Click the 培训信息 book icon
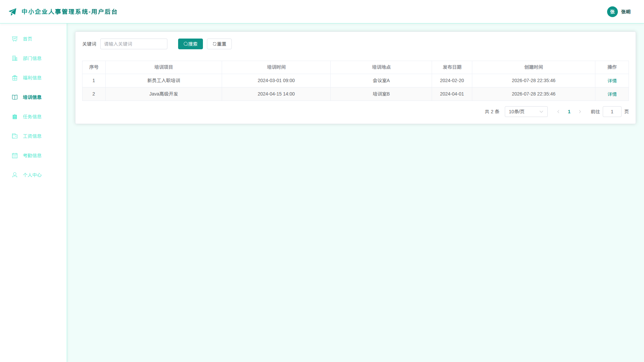This screenshot has height=362, width=644. pos(15,97)
